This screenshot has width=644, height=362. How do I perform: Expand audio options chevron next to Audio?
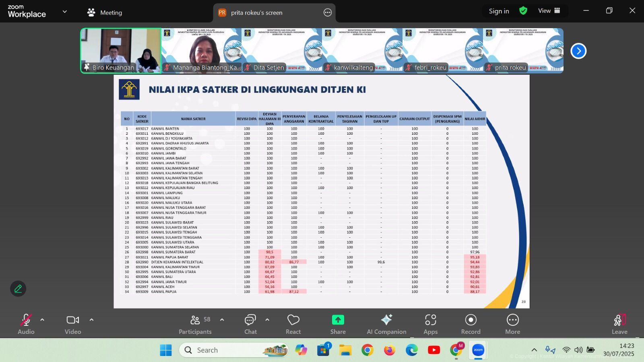tap(42, 320)
